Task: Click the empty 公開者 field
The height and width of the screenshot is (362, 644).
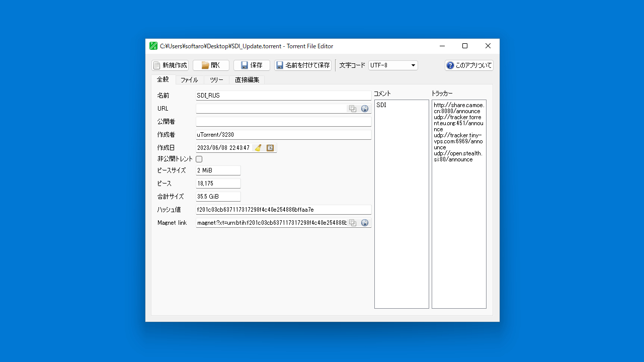Action: point(284,122)
